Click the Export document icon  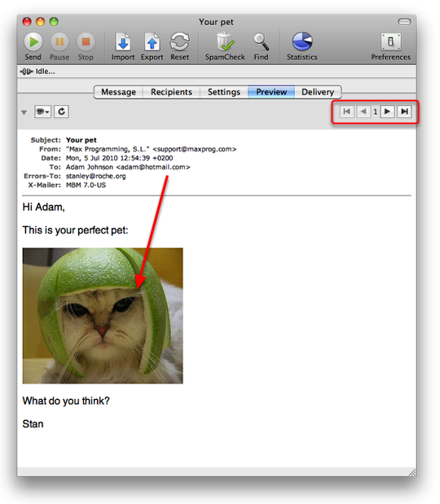(152, 42)
